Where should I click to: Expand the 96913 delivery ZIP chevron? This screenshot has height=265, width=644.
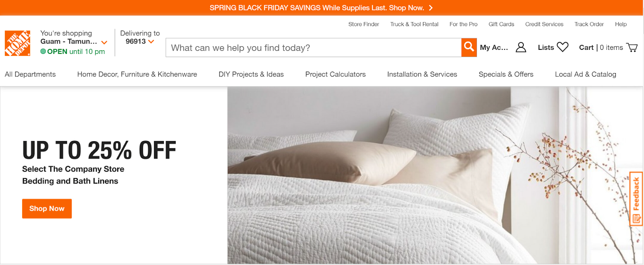tap(151, 41)
